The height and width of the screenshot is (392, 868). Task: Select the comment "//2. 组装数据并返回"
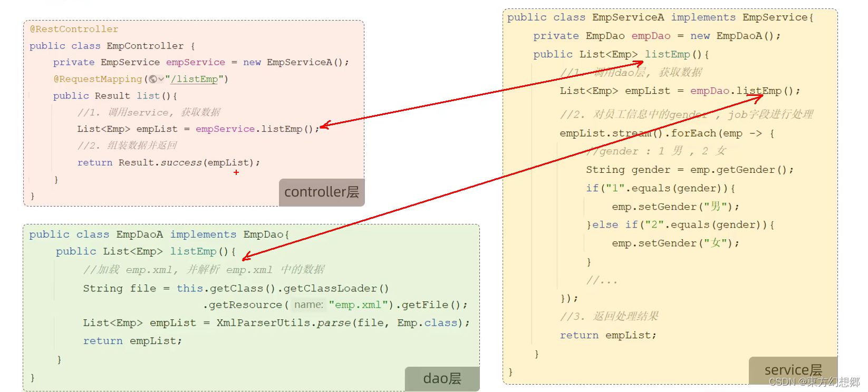click(127, 145)
